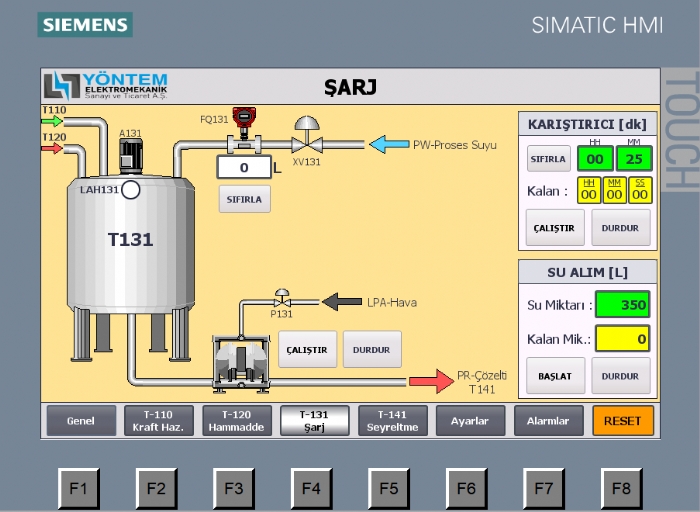Click the PR-Çözelti T141 label
The image size is (700, 512).
[x=482, y=382]
